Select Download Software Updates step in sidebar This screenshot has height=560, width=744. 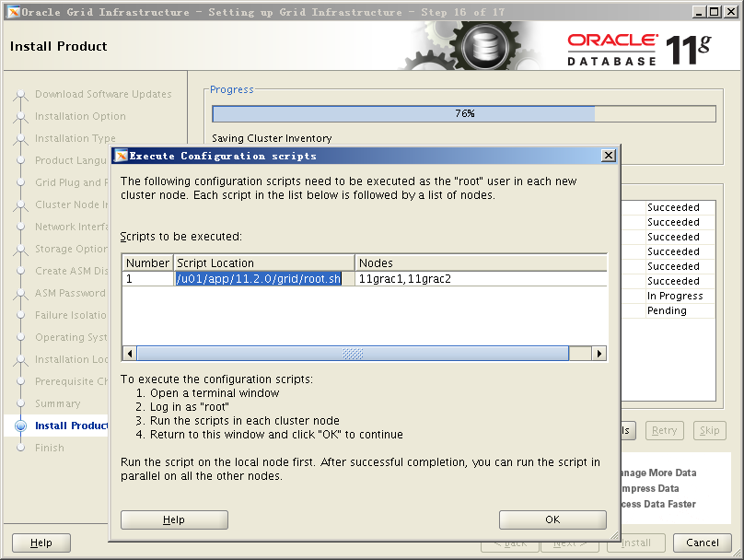coord(103,94)
